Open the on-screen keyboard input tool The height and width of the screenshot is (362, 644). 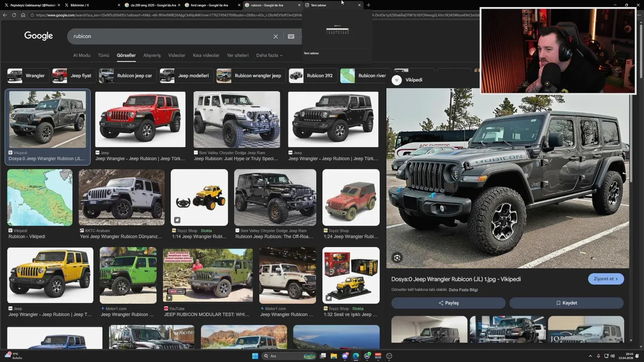291,36
